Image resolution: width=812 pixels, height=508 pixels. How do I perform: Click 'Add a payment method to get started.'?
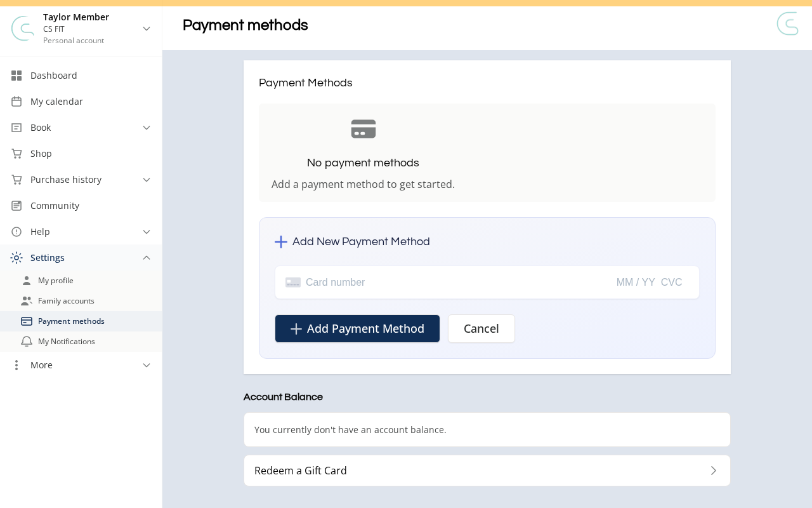coord(363,184)
